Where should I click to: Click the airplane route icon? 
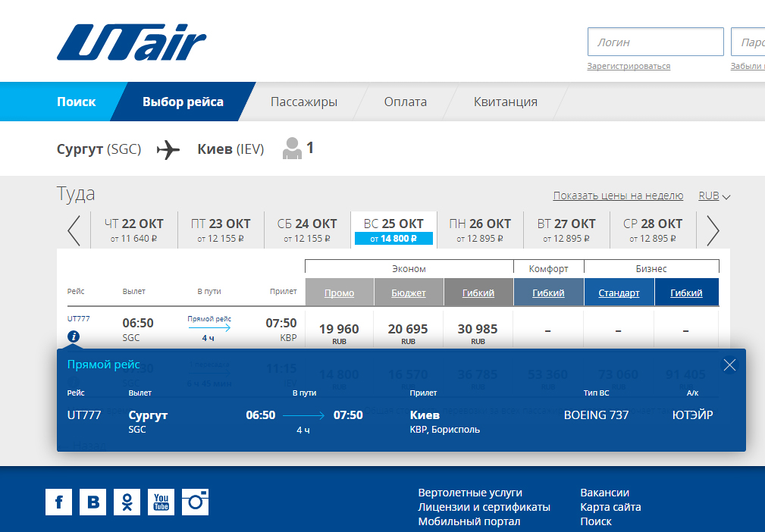pyautogui.click(x=168, y=149)
